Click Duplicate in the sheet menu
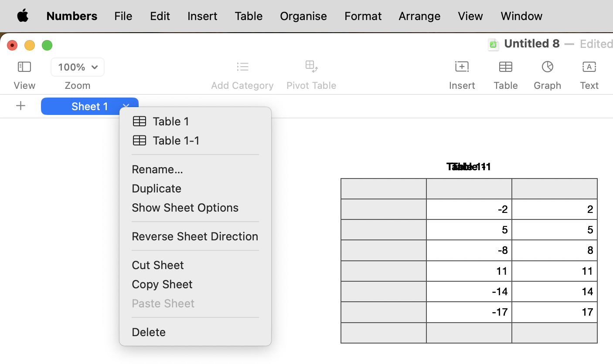Screen dimensions: 613x364 (157, 188)
